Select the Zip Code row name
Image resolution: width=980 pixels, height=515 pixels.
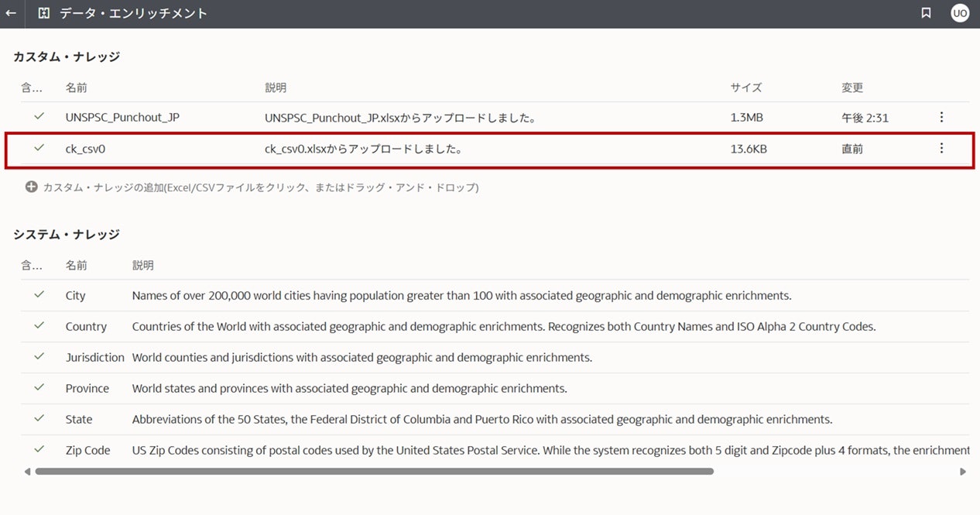88,451
